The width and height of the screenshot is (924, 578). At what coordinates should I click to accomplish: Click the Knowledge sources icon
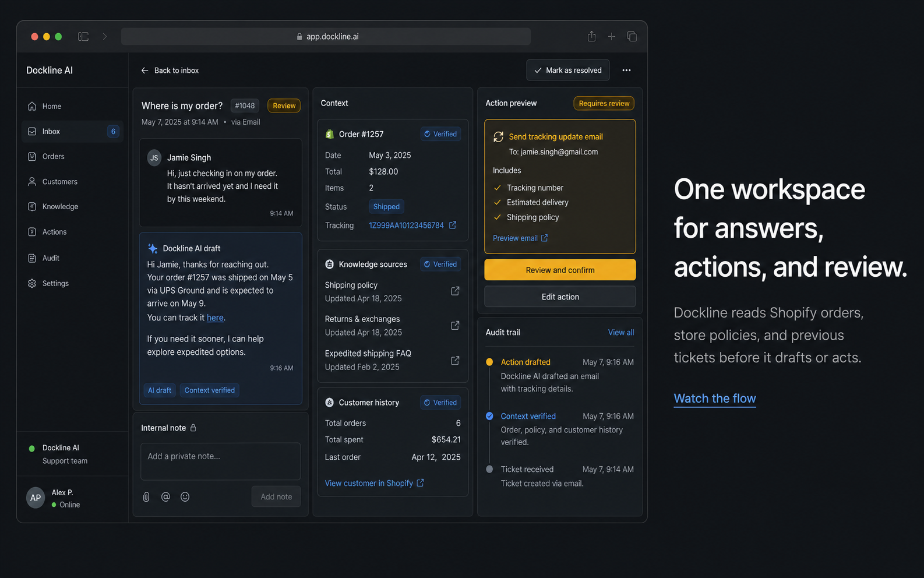(x=329, y=265)
